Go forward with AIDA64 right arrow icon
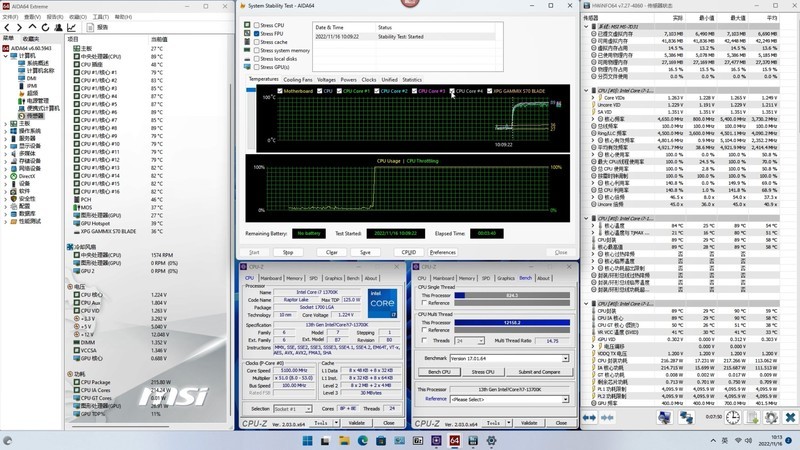Image resolution: width=800 pixels, height=450 pixels. pos(19,28)
